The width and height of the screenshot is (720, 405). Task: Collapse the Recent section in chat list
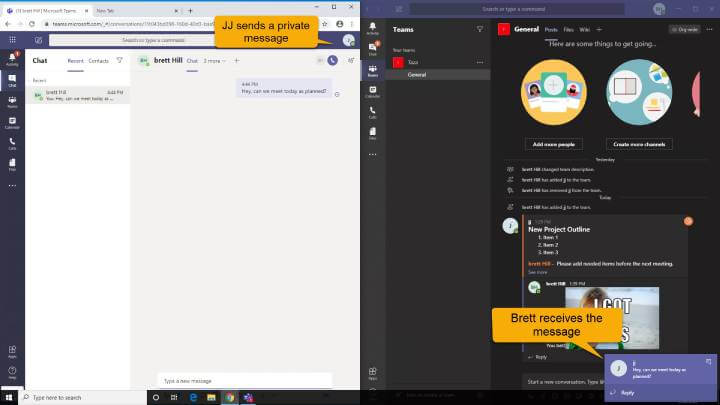pos(39,80)
